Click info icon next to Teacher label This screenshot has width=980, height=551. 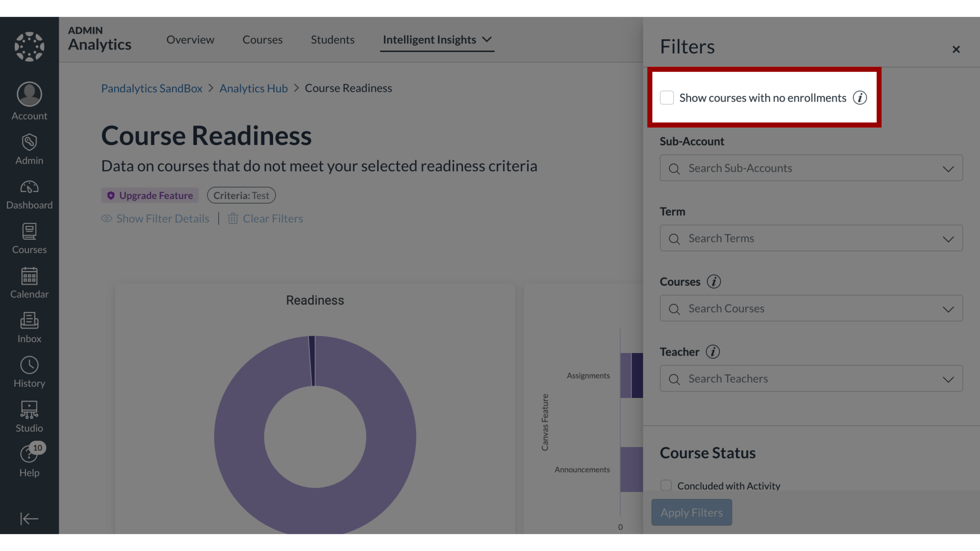pos(713,352)
